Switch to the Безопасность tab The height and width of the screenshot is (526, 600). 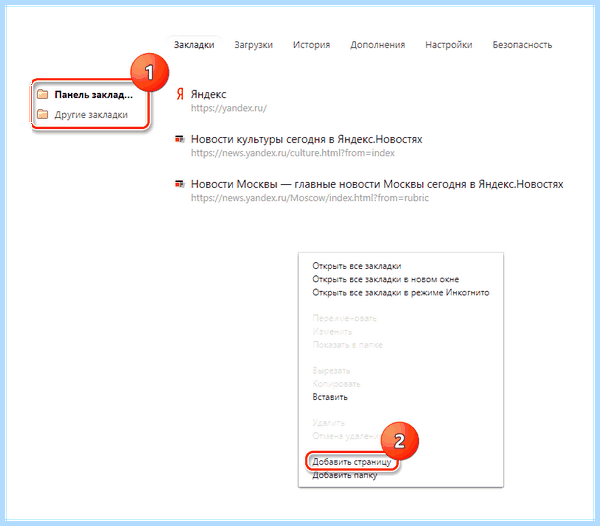click(522, 45)
